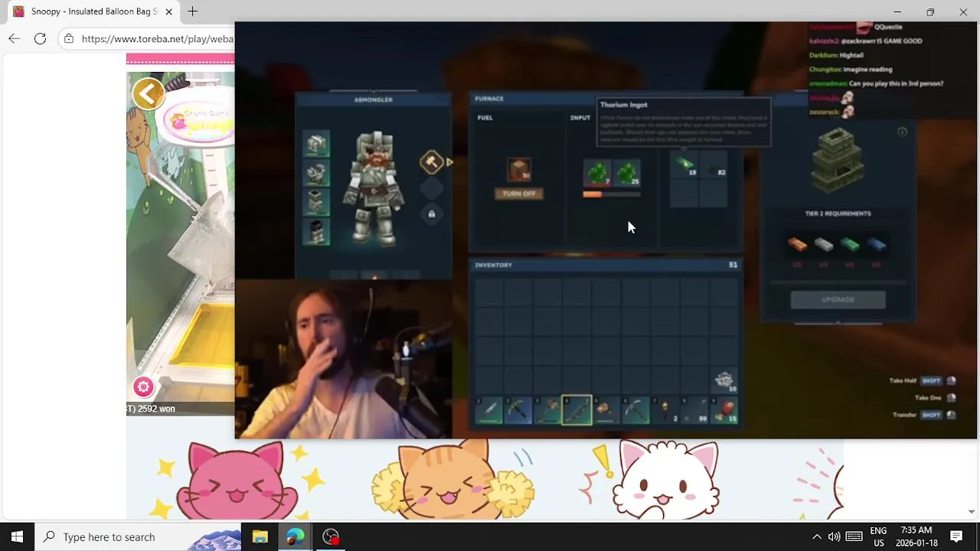This screenshot has height=551, width=980.
Task: Click the Thorium Ingot tooltip title
Action: pos(624,105)
